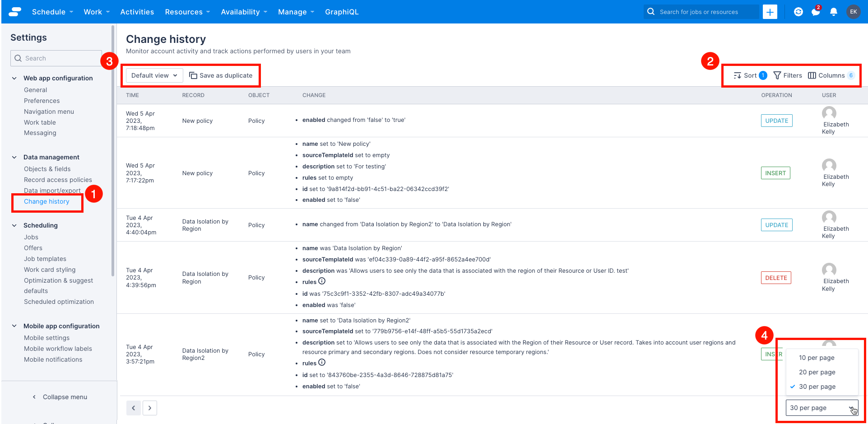This screenshot has height=424, width=868.
Task: Click the EK user avatar
Action: click(853, 12)
